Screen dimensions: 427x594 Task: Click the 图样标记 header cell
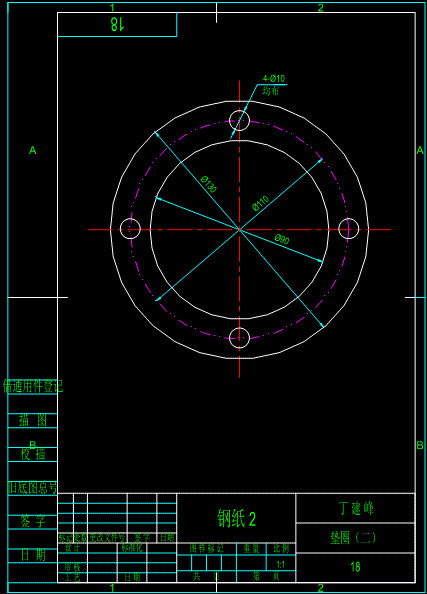pos(206,548)
